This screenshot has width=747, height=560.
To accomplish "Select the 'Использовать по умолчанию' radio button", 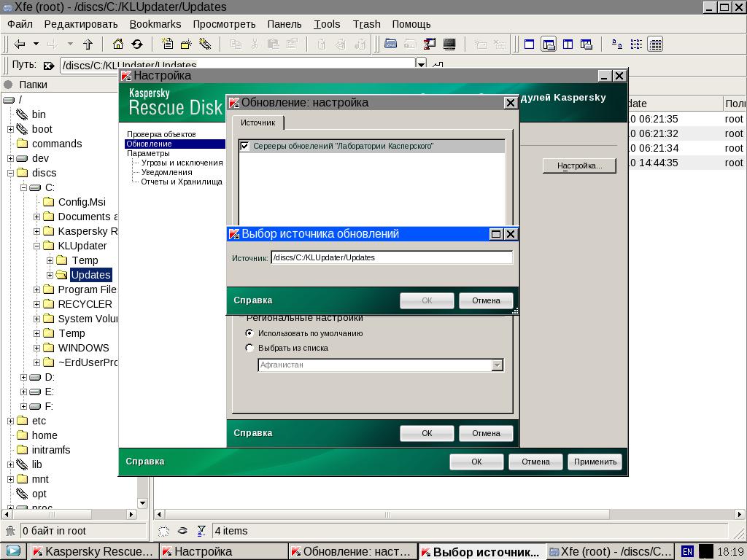I will (x=249, y=333).
